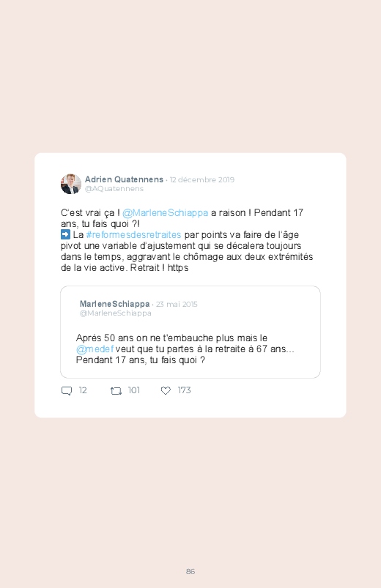Click the Adrien Quatennens display name
The height and width of the screenshot is (588, 381).
point(124,179)
